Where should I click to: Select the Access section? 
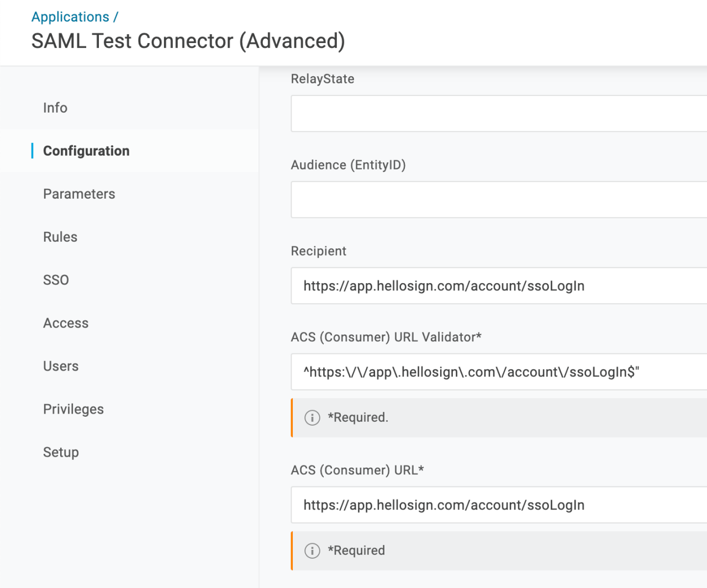(66, 323)
